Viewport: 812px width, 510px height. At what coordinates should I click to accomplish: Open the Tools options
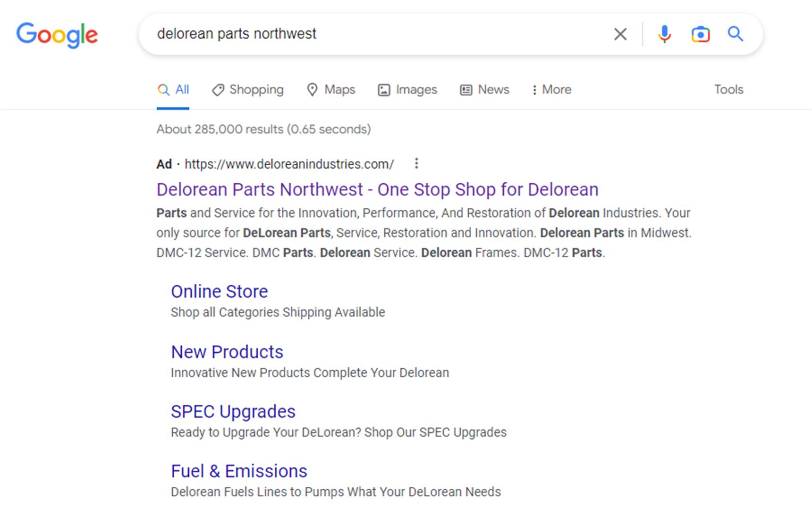(728, 90)
